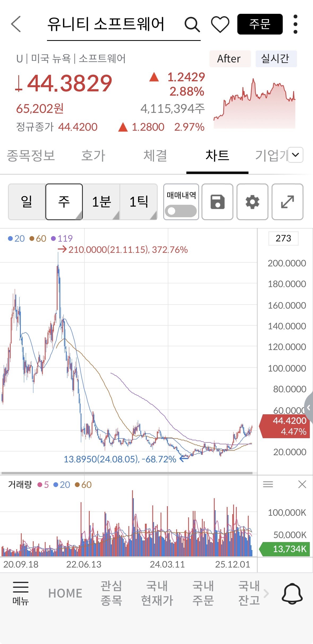Select the 거래량 indicator label
The image size is (313, 644).
(x=20, y=485)
